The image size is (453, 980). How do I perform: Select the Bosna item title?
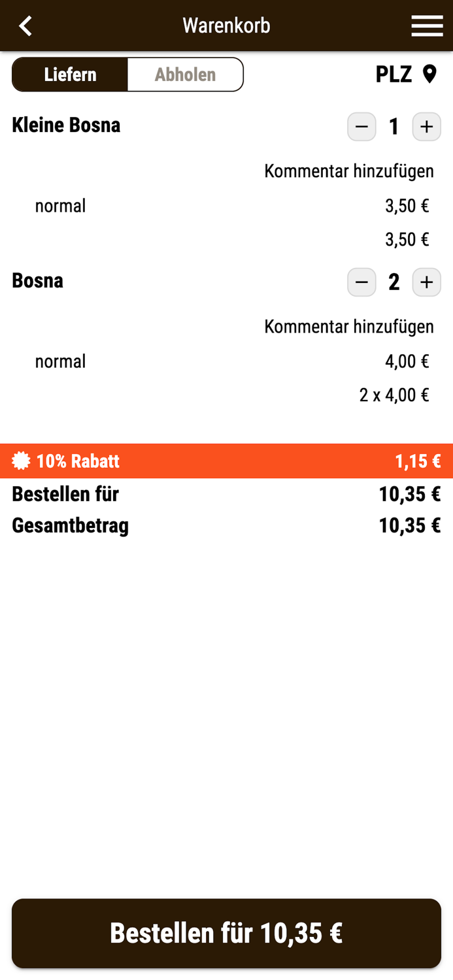coord(37,280)
